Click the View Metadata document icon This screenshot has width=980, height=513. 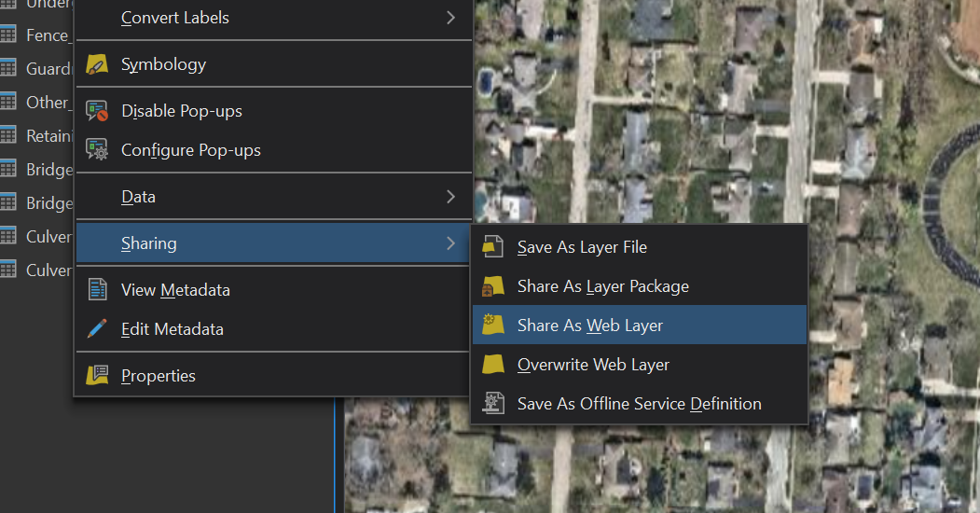click(97, 290)
